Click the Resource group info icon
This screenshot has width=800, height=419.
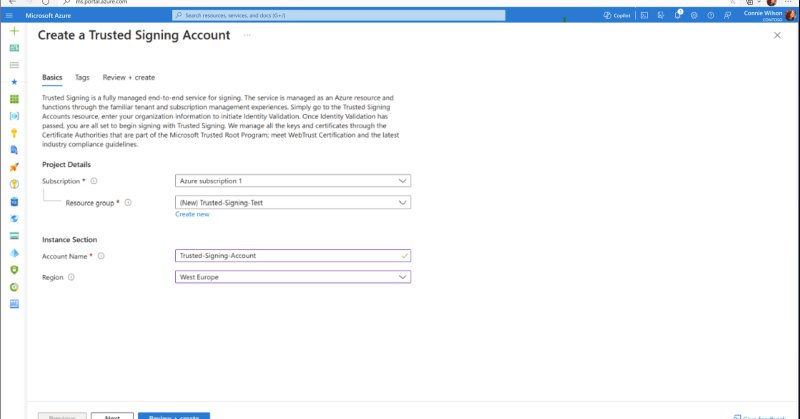(x=128, y=203)
